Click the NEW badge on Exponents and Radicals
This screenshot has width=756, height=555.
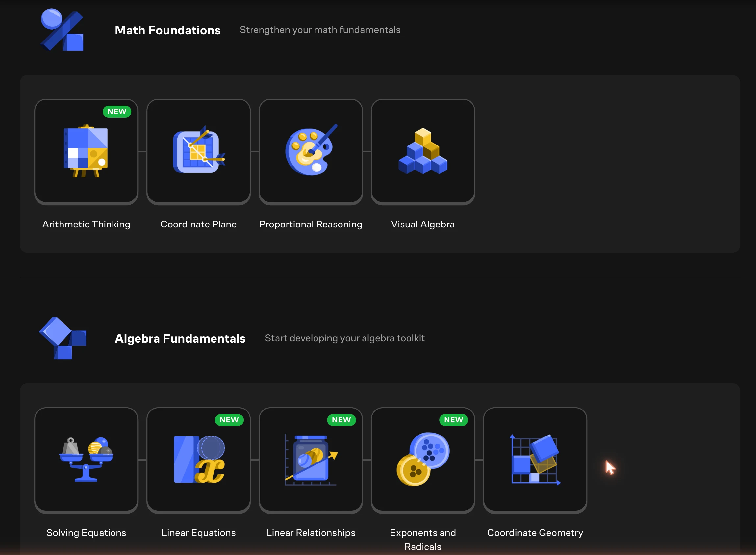click(x=453, y=420)
